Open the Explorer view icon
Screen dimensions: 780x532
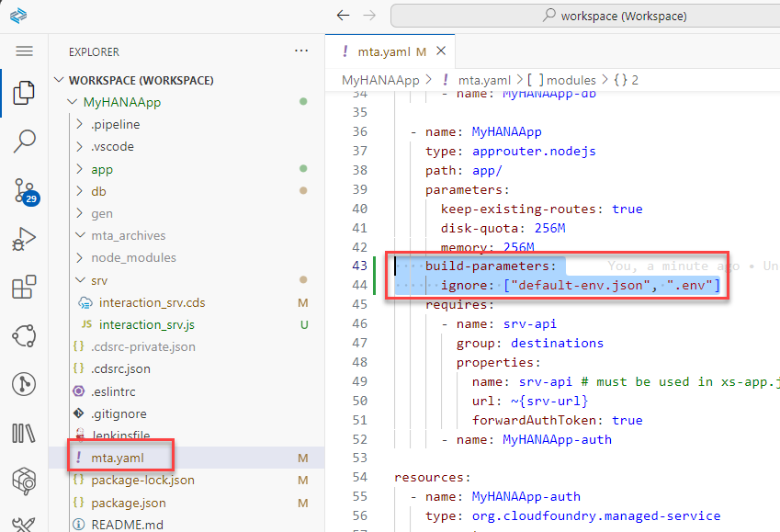point(24,93)
